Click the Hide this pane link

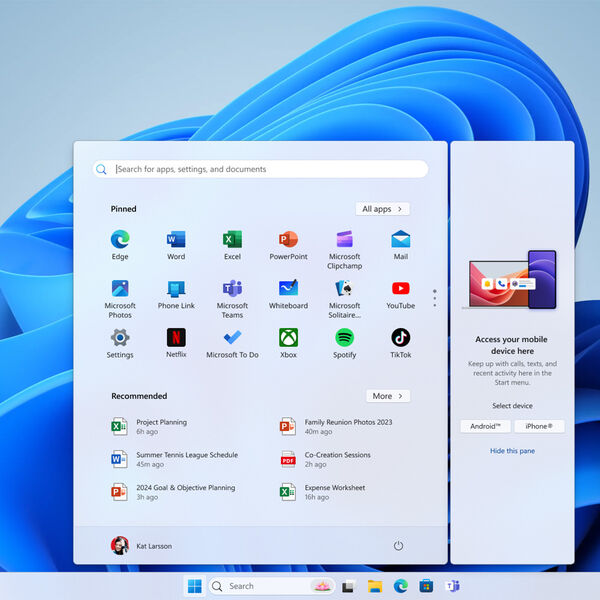click(512, 451)
